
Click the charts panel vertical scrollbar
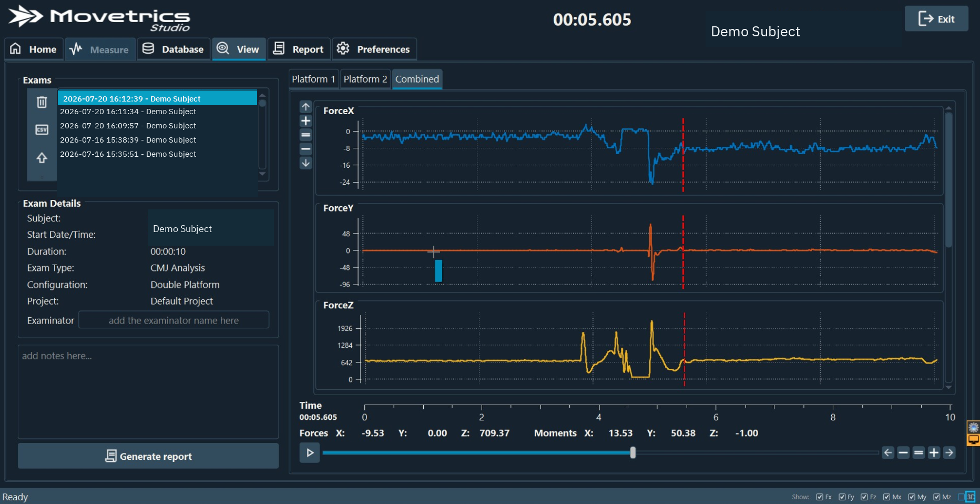(x=949, y=179)
